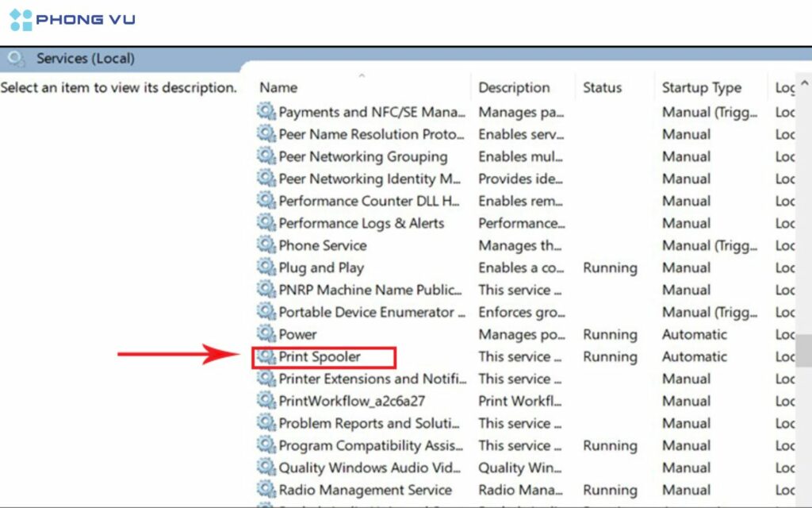Click the Plug and Play gear icon
Image resolution: width=812 pixels, height=508 pixels.
click(x=266, y=268)
